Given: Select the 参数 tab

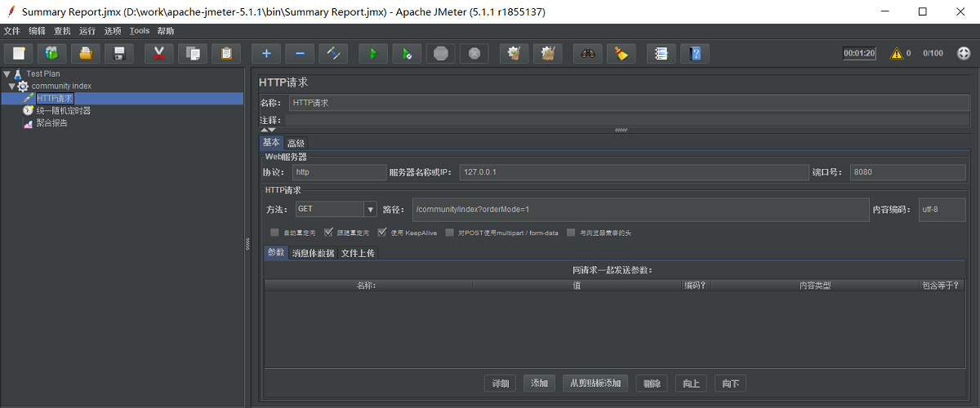Looking at the screenshot, I should [276, 253].
